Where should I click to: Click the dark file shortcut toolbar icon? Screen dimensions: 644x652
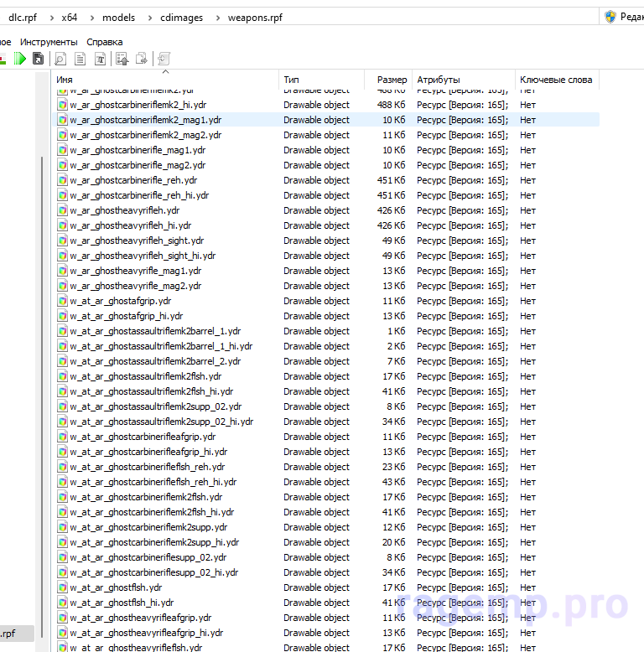pos(39,59)
